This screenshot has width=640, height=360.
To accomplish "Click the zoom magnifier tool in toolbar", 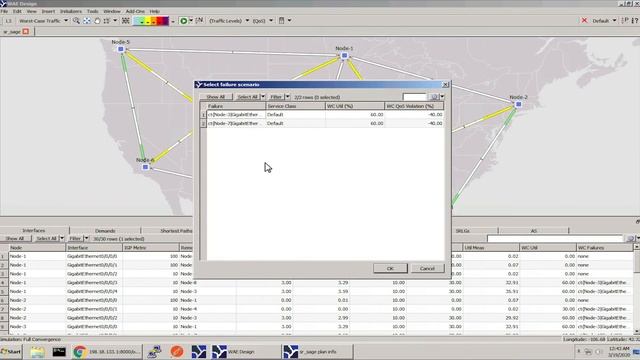I will [x=76, y=20].
